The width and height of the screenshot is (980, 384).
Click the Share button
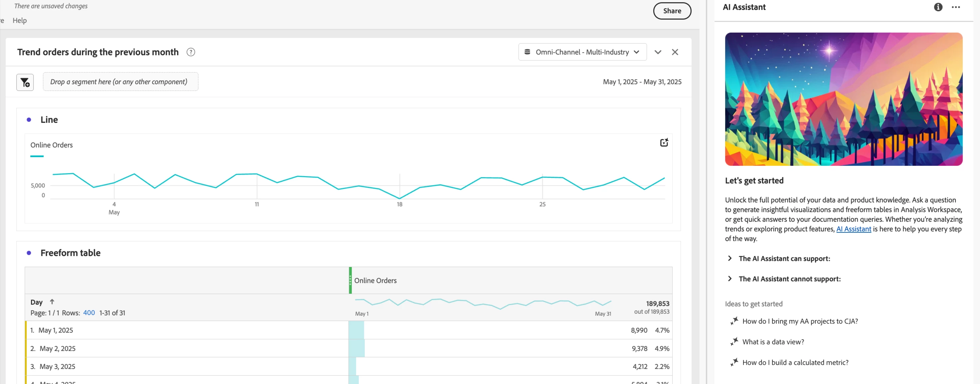click(x=672, y=11)
